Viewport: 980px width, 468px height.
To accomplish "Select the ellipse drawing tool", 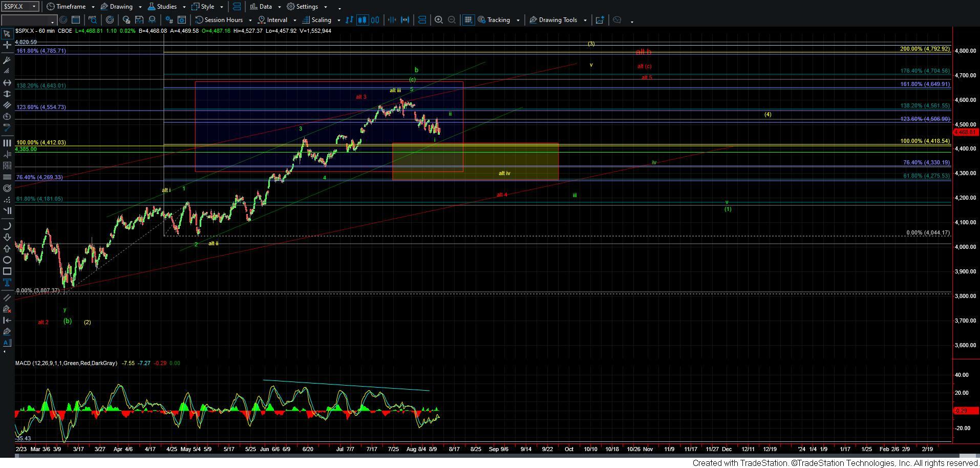I will click(7, 260).
